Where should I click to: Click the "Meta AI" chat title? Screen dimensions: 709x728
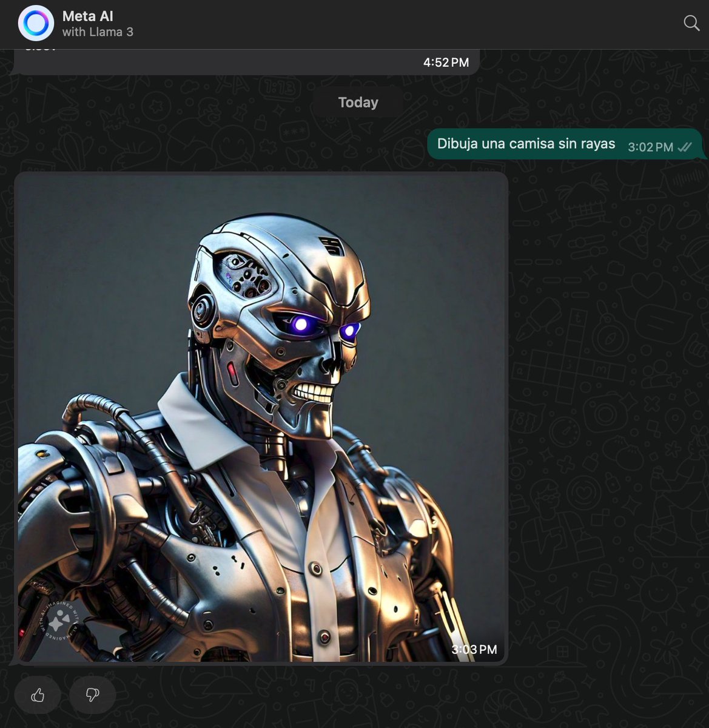87,16
